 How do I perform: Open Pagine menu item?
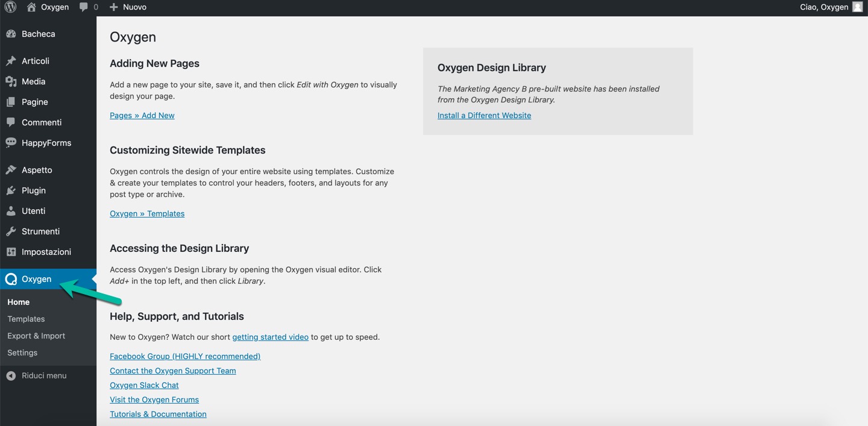tap(48, 102)
